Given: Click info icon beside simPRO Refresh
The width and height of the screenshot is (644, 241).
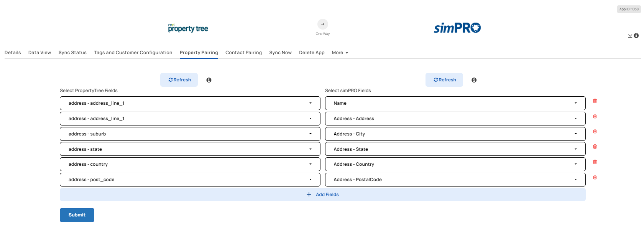Looking at the screenshot, I should coord(474,80).
